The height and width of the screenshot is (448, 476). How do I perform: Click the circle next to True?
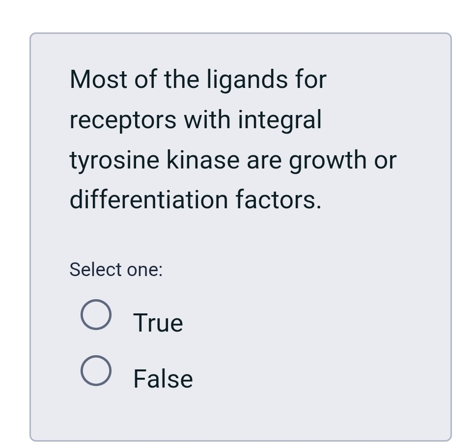[96, 315]
